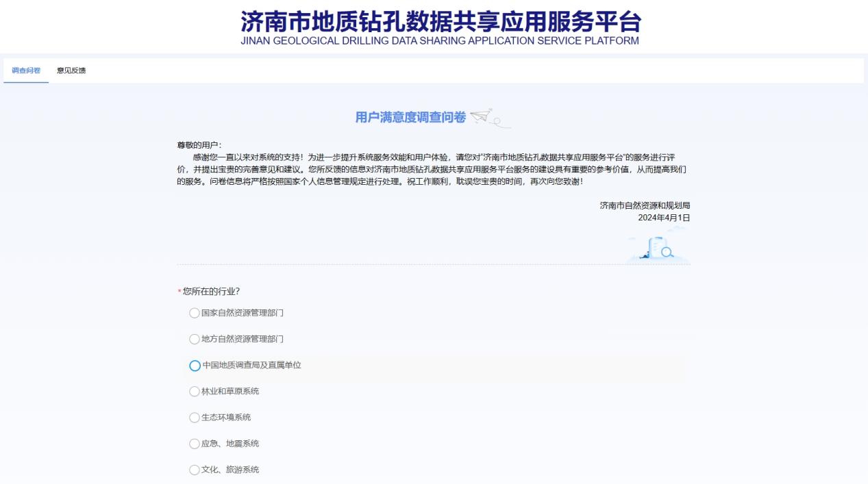Click the 尊敬的用户 greeting line
The image size is (868, 484).
click(x=199, y=145)
